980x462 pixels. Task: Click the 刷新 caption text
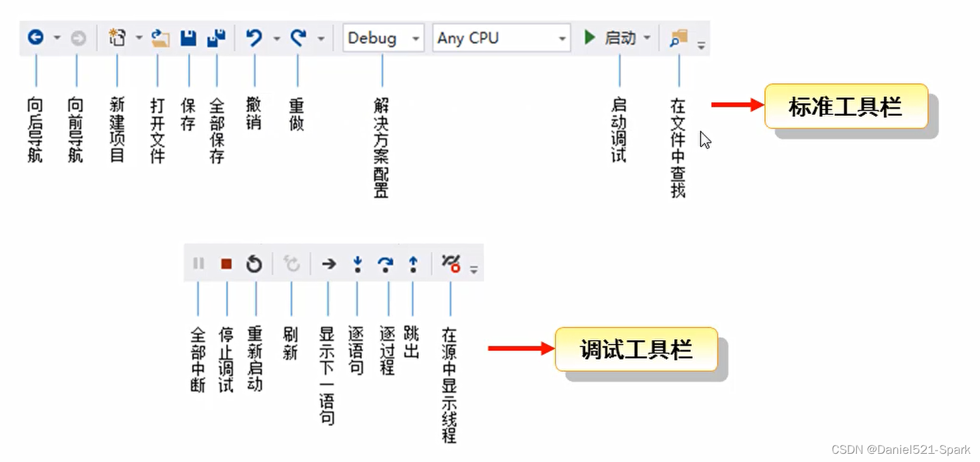coord(290,343)
